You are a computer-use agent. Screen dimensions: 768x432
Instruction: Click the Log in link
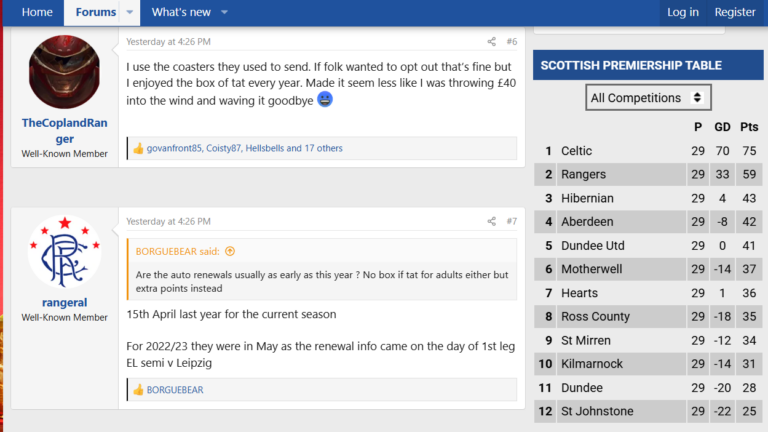tap(683, 12)
